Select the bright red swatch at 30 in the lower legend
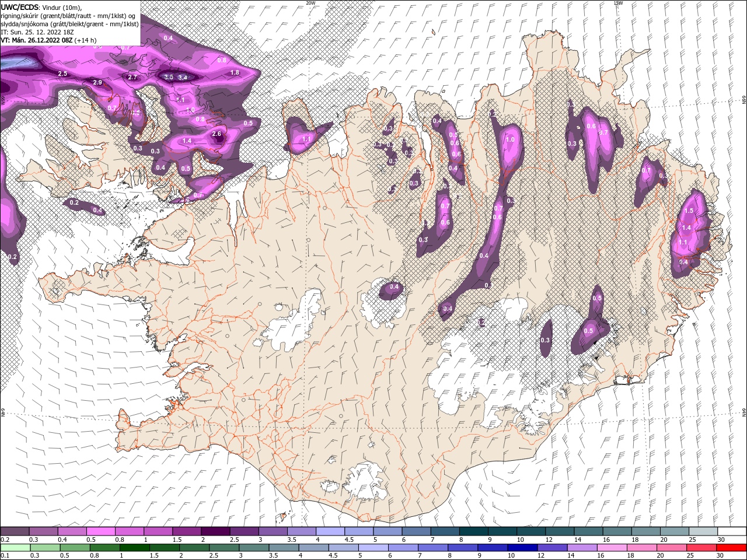Image resolution: width=747 pixels, height=560 pixels. coord(732,548)
